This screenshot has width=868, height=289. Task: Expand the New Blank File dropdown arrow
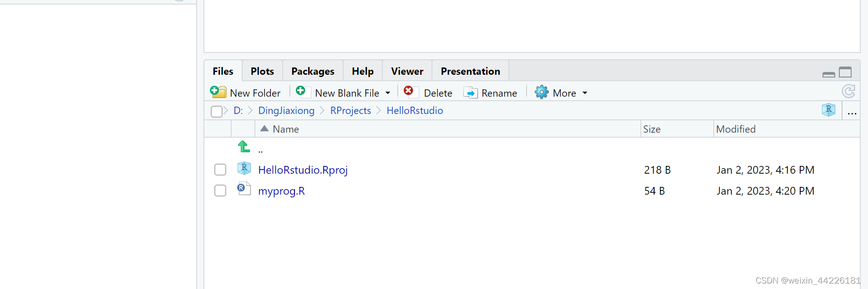pyautogui.click(x=388, y=93)
